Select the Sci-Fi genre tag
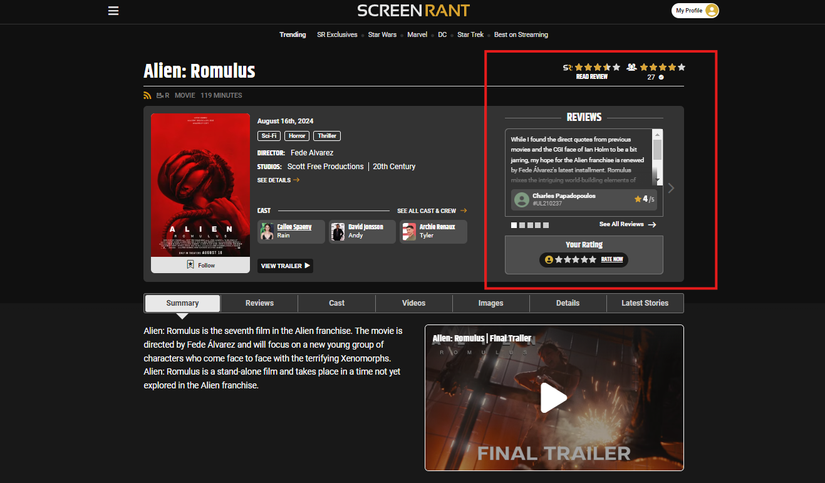825x483 pixels. point(269,136)
